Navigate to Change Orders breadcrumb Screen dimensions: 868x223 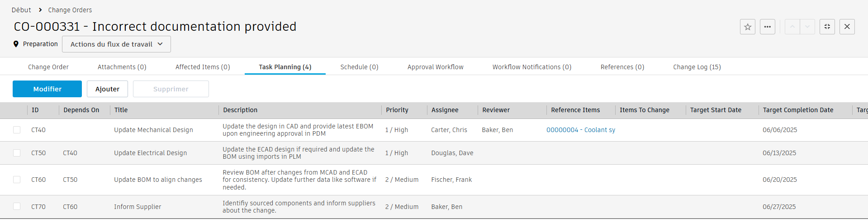click(x=70, y=10)
